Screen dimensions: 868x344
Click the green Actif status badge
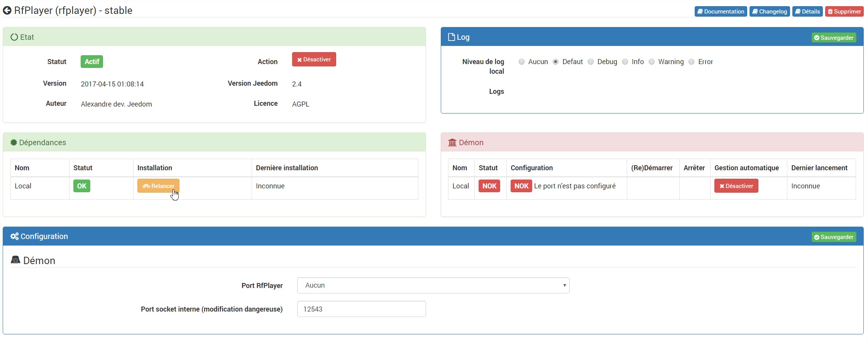pos(92,62)
